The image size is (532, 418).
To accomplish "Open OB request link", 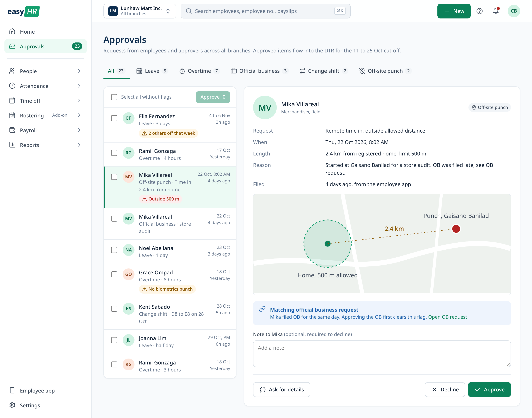I will 447,317.
